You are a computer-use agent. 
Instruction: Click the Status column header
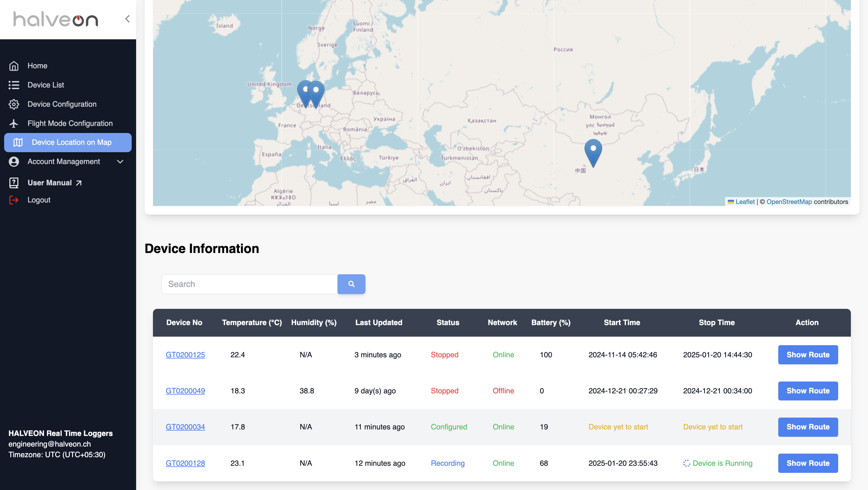pos(448,323)
